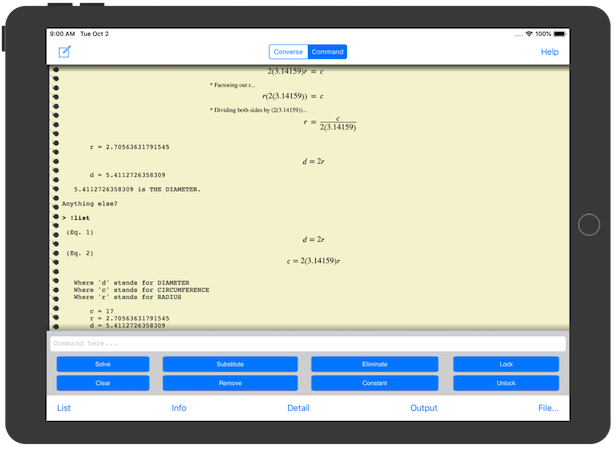Open the Help page

click(x=549, y=52)
